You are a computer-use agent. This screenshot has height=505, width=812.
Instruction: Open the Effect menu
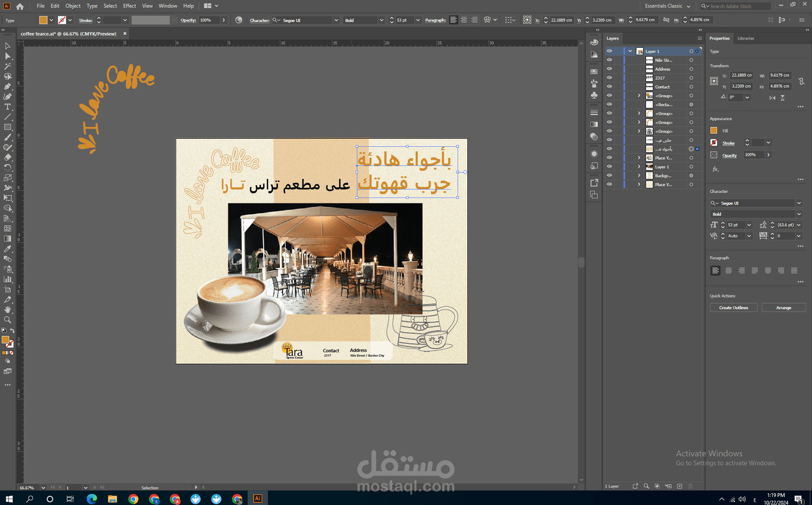pos(130,6)
